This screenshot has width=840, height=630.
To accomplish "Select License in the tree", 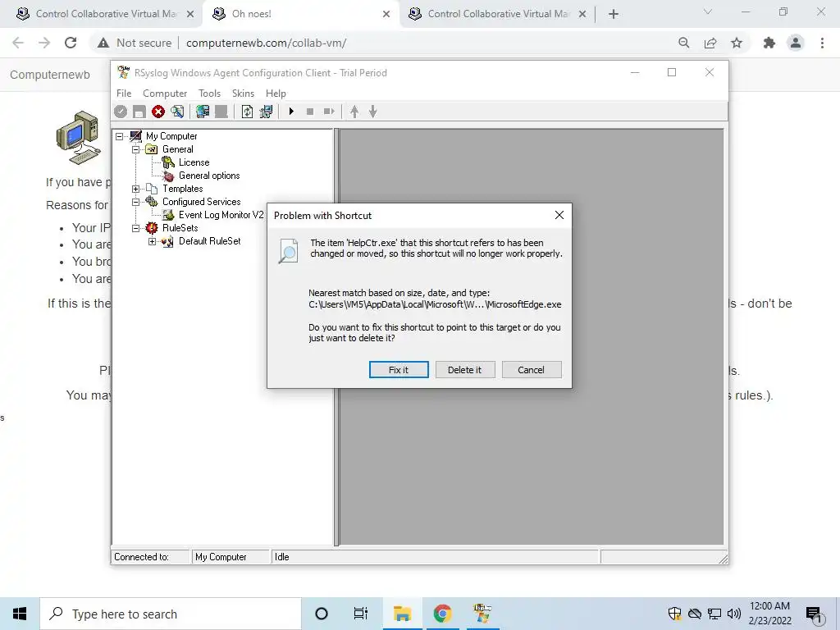I will [x=194, y=162].
